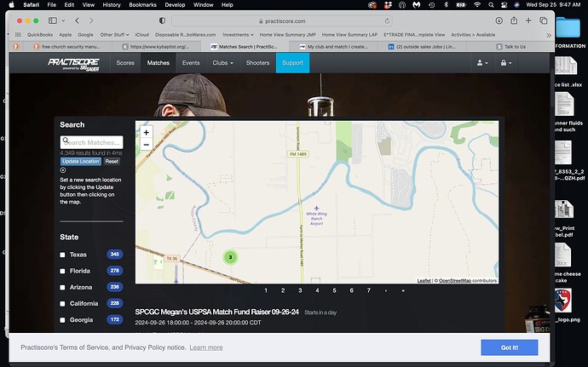588x367 pixels.
Task: Click the Update Location button
Action: click(x=81, y=161)
